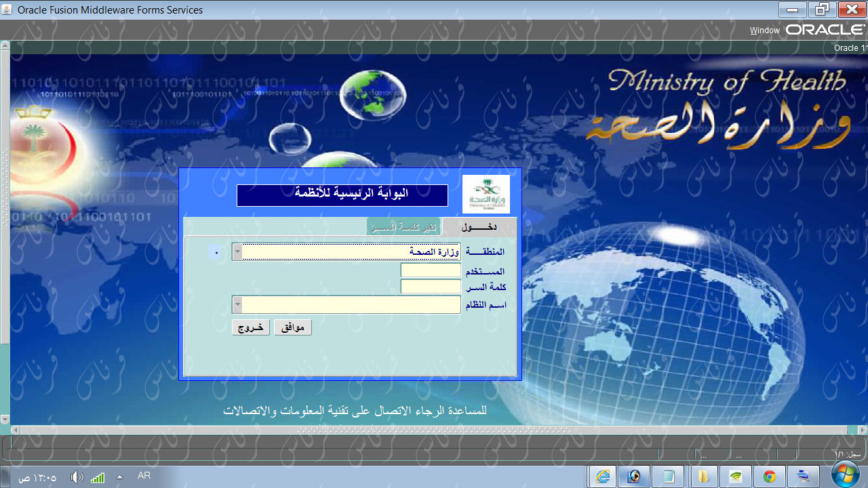Close the Oracle Fusion Middleware window
Screen dimensions: 868x488
(852, 9)
